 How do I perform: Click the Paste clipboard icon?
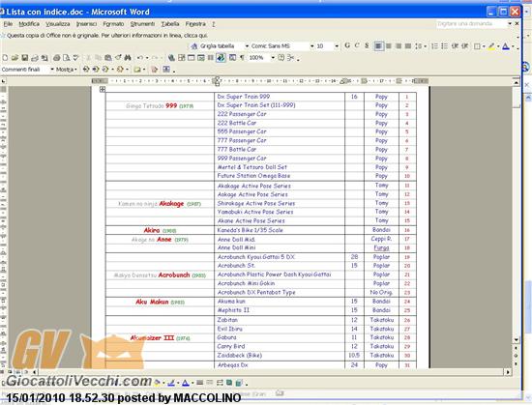click(x=108, y=58)
